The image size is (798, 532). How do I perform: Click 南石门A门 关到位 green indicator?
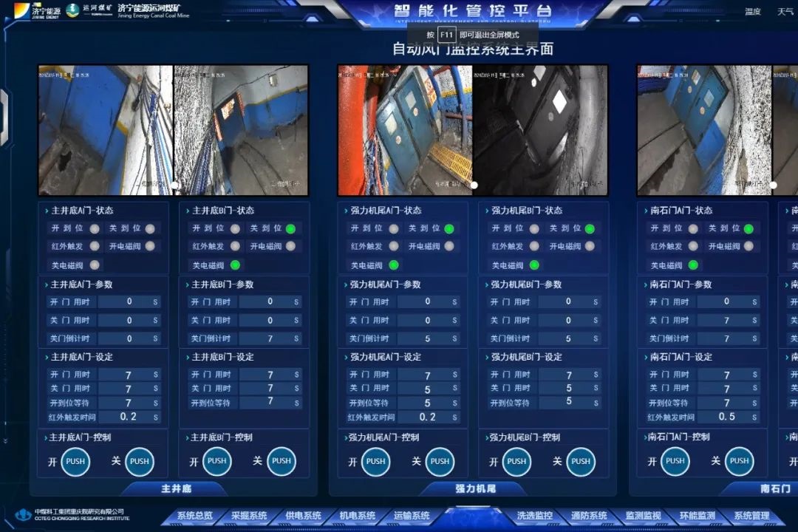point(748,229)
